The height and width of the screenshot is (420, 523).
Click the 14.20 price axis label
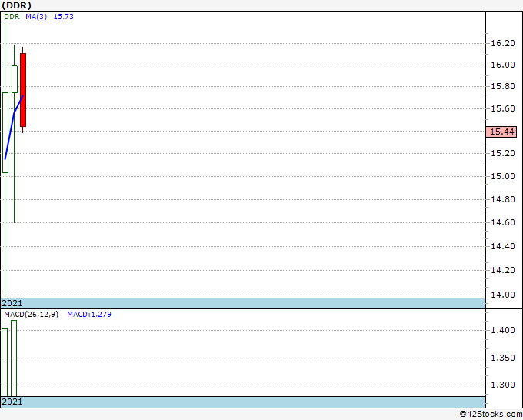pos(503,270)
